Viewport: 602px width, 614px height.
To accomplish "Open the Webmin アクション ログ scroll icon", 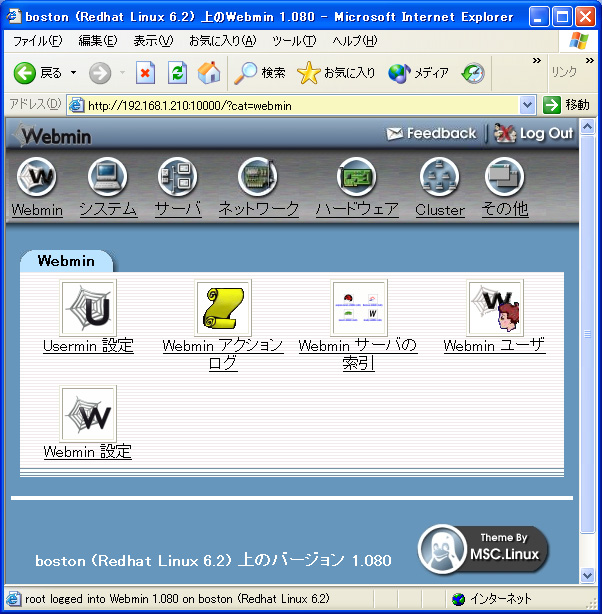I will [223, 308].
